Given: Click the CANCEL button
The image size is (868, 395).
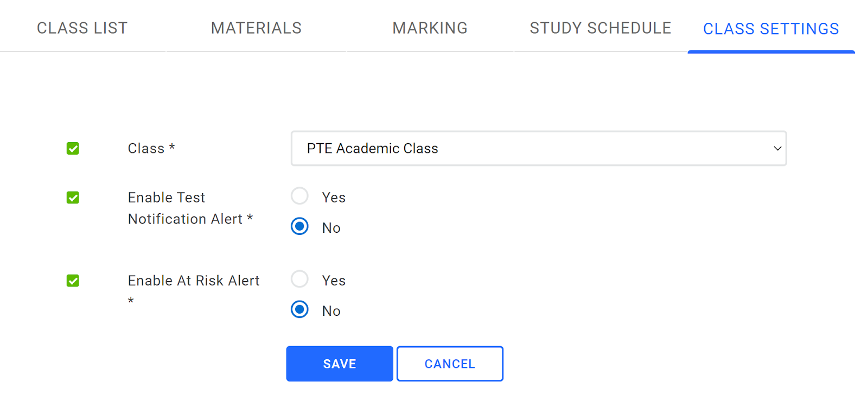Looking at the screenshot, I should tap(450, 364).
